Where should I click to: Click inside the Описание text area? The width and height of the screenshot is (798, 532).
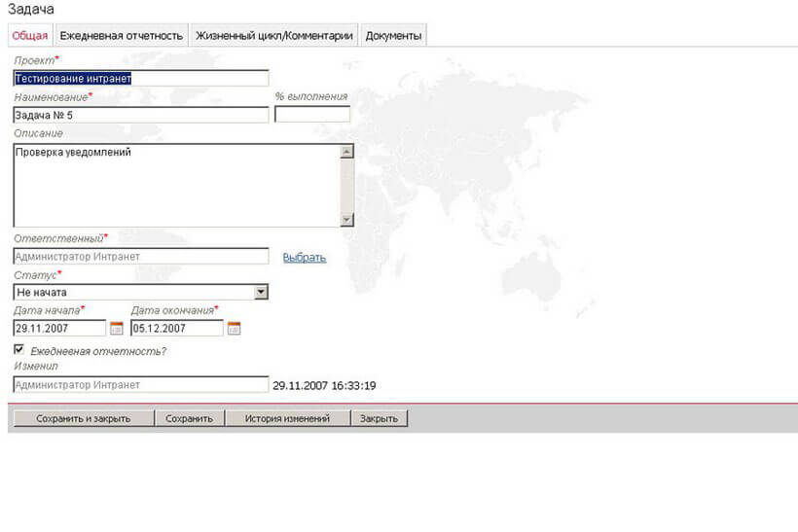pos(175,185)
